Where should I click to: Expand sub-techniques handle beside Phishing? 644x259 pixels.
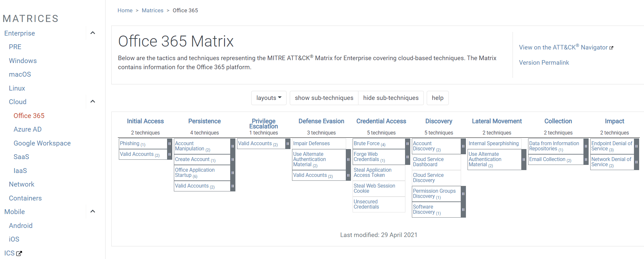[169, 144]
